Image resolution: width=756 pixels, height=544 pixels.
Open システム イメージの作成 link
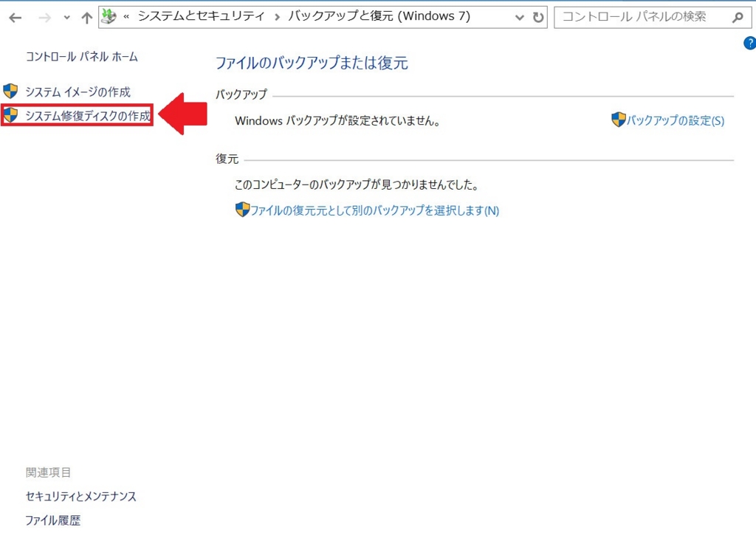pos(78,92)
